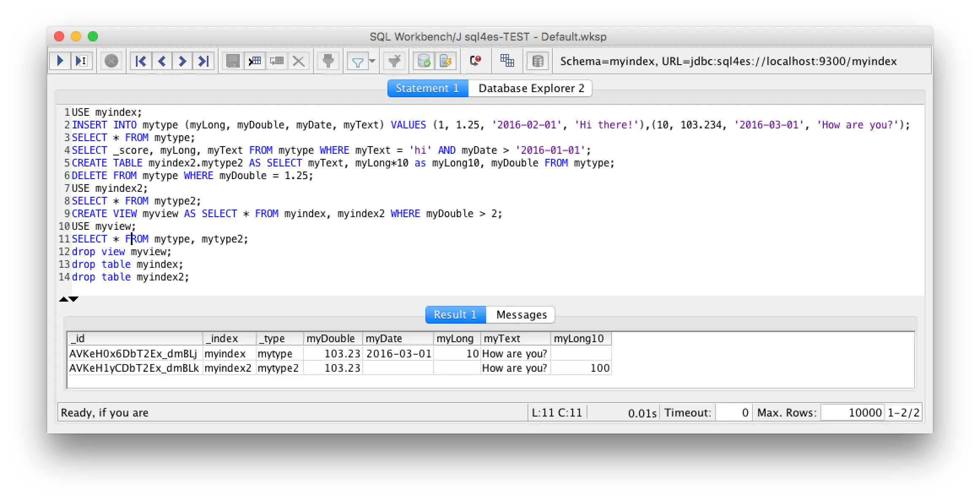Navigate to the previous result row
Image resolution: width=980 pixels, height=501 pixels.
(162, 60)
